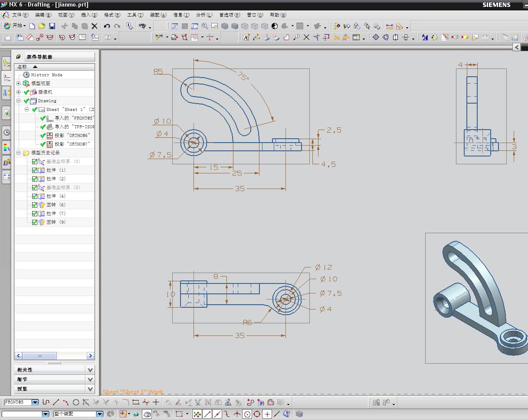The width and height of the screenshot is (528, 420).
Task: Click the 开始 start button
Action: (15, 26)
